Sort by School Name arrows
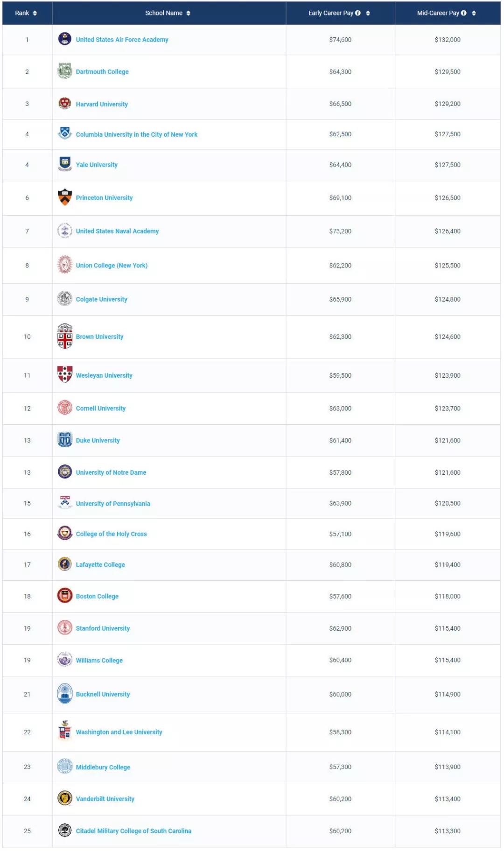 pos(189,13)
